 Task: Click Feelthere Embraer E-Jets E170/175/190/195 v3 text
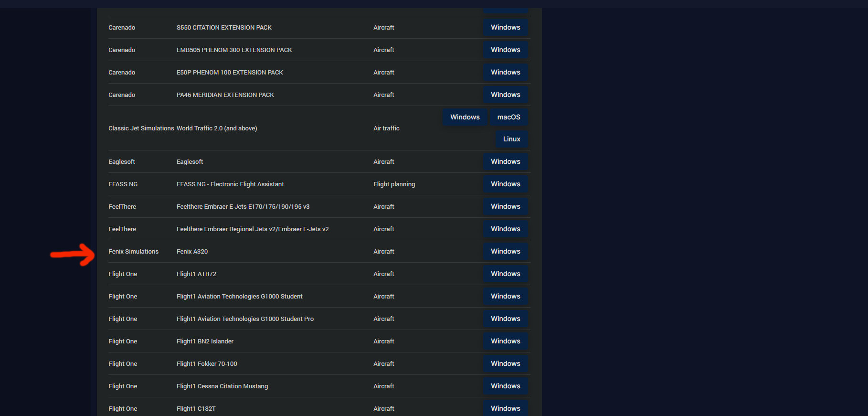(x=243, y=207)
